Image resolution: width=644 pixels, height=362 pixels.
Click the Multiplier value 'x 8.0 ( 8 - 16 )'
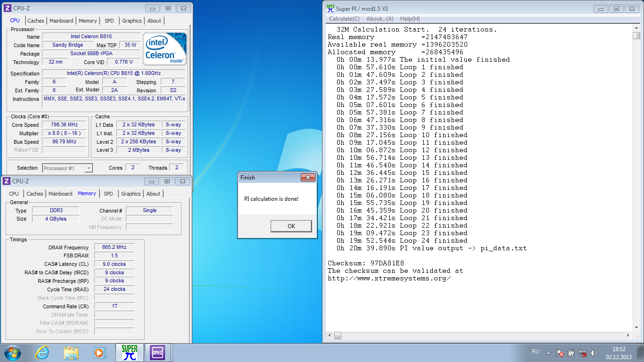64,133
